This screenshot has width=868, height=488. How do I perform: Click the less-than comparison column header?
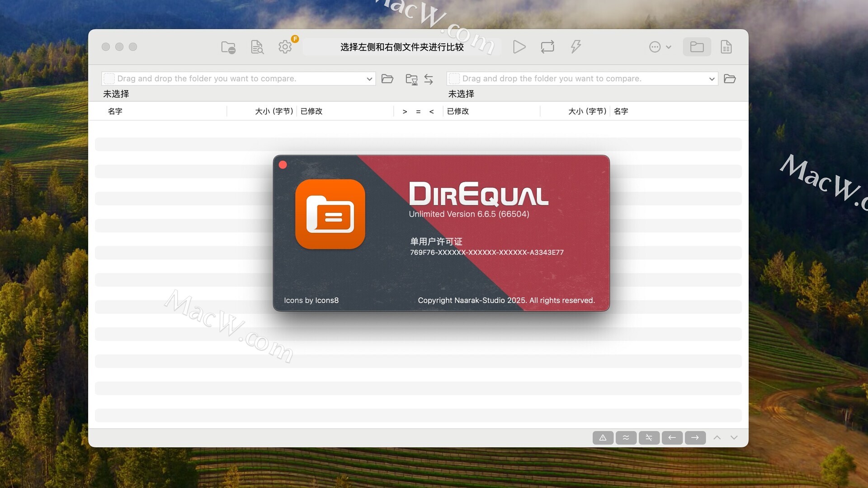pos(431,112)
